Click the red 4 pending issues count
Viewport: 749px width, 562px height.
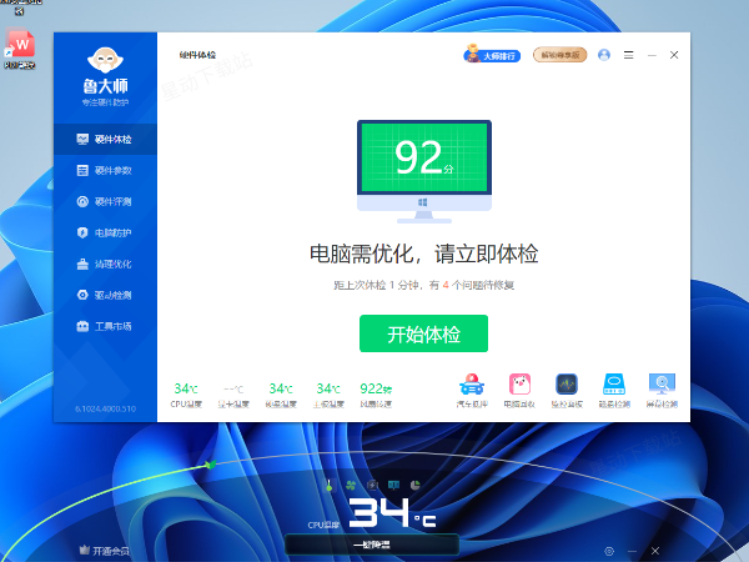[x=445, y=286]
